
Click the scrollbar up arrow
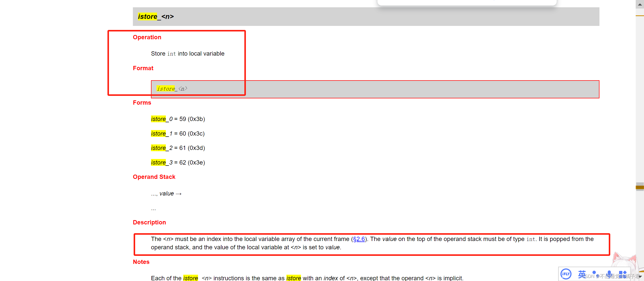point(640,4)
